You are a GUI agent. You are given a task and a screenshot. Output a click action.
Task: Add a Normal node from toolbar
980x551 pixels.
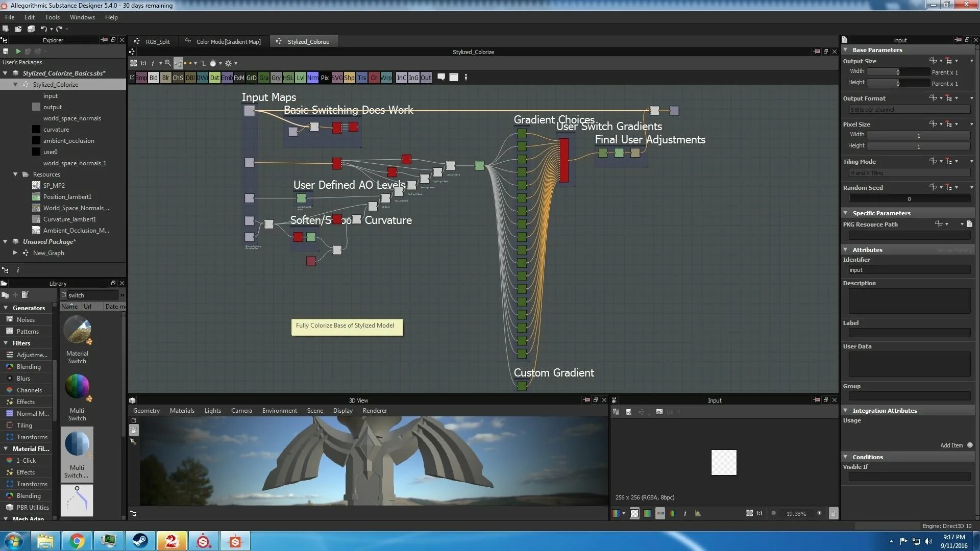(312, 78)
